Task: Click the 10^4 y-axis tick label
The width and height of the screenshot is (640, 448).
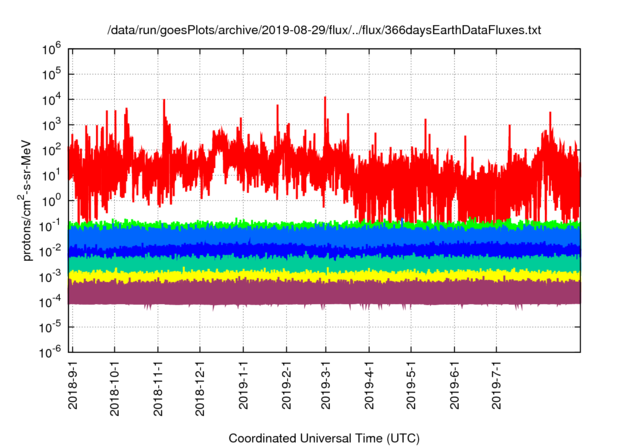Action: 51,100
